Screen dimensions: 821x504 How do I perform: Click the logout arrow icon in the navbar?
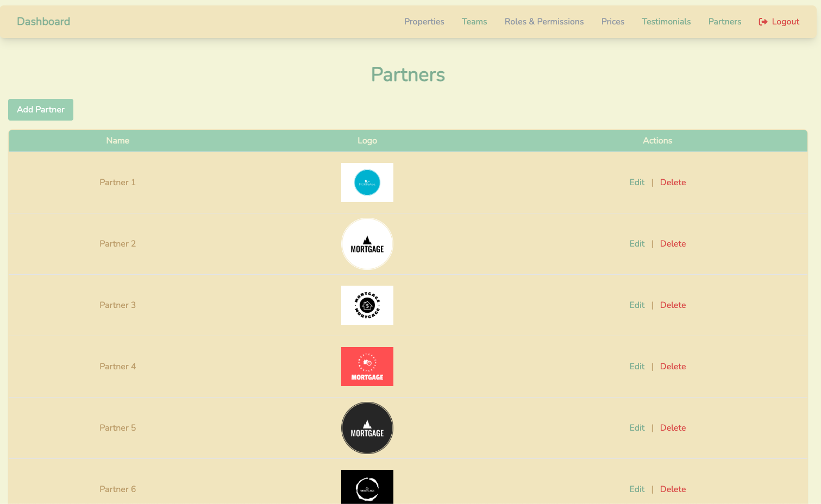762,22
